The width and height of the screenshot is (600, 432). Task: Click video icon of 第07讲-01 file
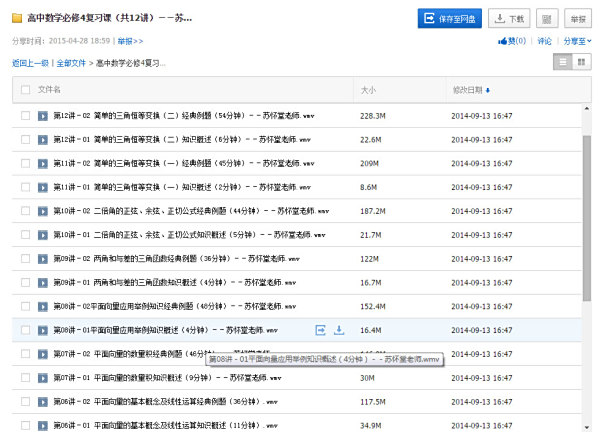pyautogui.click(x=43, y=378)
